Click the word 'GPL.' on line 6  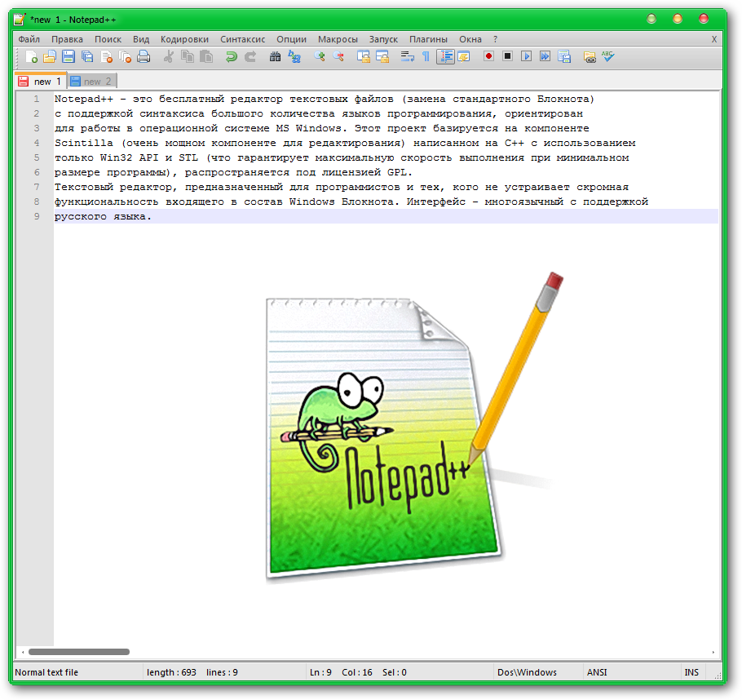point(400,172)
